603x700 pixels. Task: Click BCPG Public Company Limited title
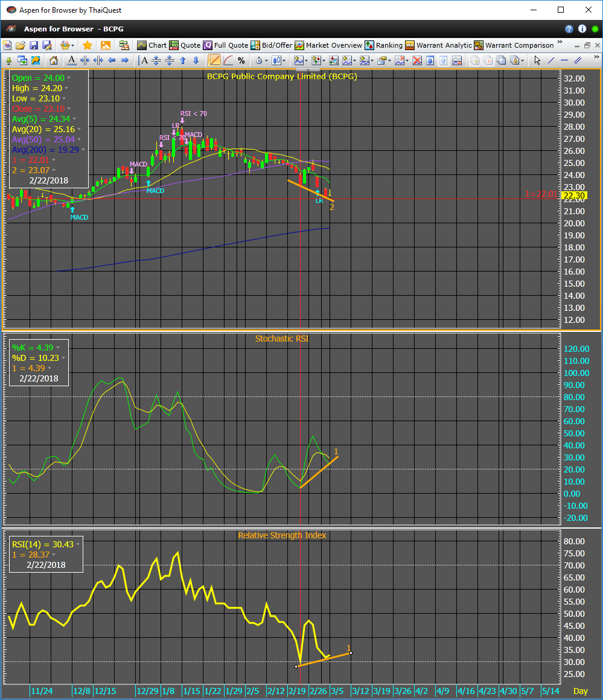(x=282, y=77)
